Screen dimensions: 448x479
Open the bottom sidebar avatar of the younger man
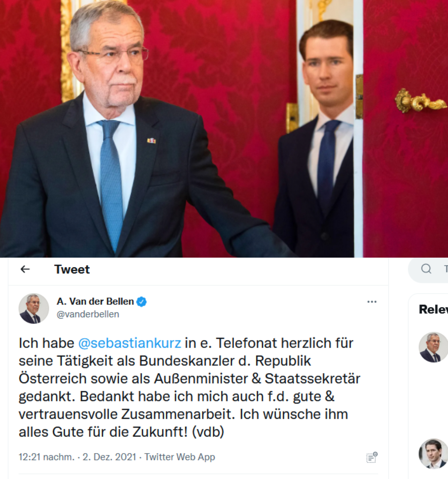point(433,454)
